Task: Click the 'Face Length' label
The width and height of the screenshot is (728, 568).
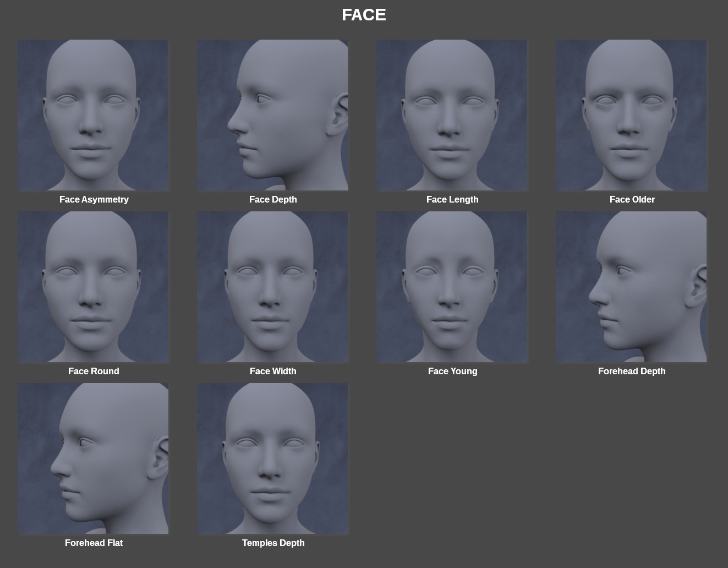Action: pyautogui.click(x=452, y=200)
